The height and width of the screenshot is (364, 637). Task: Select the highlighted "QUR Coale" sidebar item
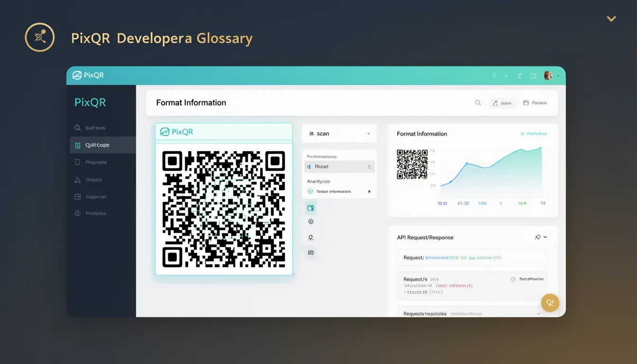point(103,145)
